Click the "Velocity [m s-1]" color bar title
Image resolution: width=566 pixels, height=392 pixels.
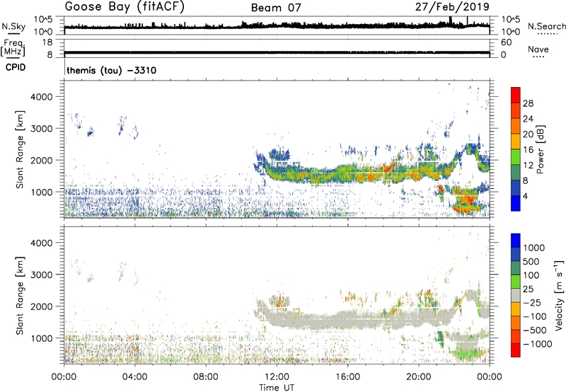click(x=559, y=295)
